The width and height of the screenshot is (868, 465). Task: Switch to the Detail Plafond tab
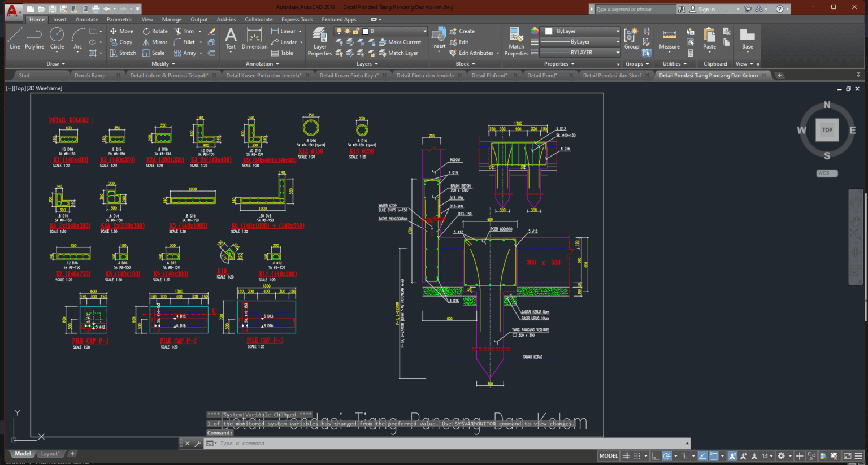(x=489, y=75)
